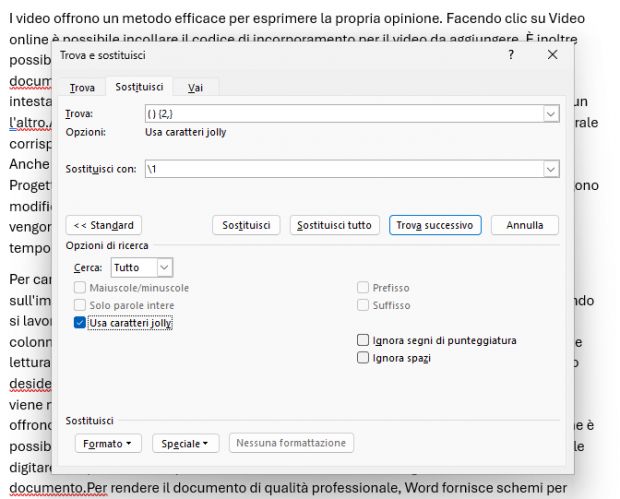Viewport: 620px width, 499px height.
Task: Switch to the Vai tab
Action: (x=196, y=88)
